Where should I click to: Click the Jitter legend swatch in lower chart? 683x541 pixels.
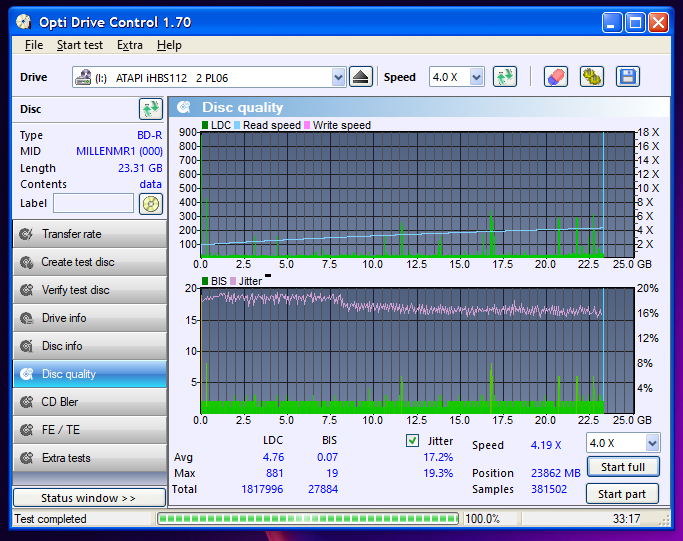point(233,281)
